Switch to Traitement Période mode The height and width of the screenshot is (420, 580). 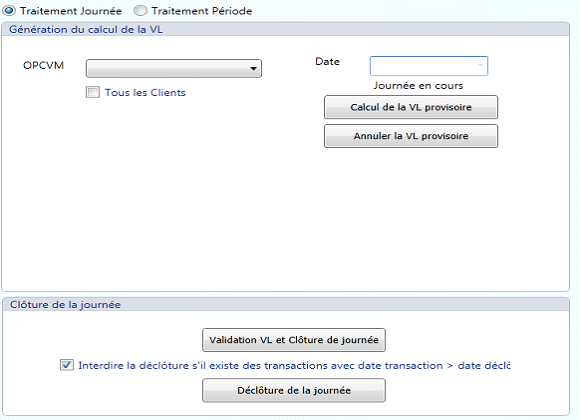click(x=140, y=11)
